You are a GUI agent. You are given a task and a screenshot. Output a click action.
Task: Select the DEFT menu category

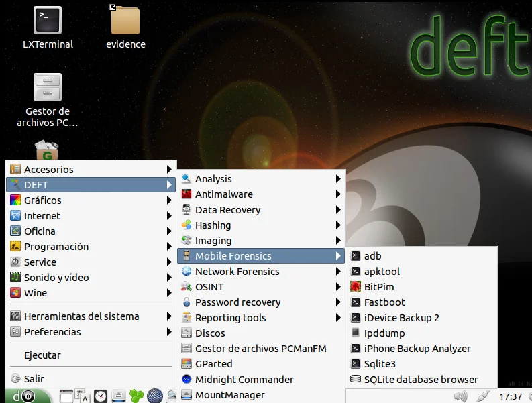point(91,185)
